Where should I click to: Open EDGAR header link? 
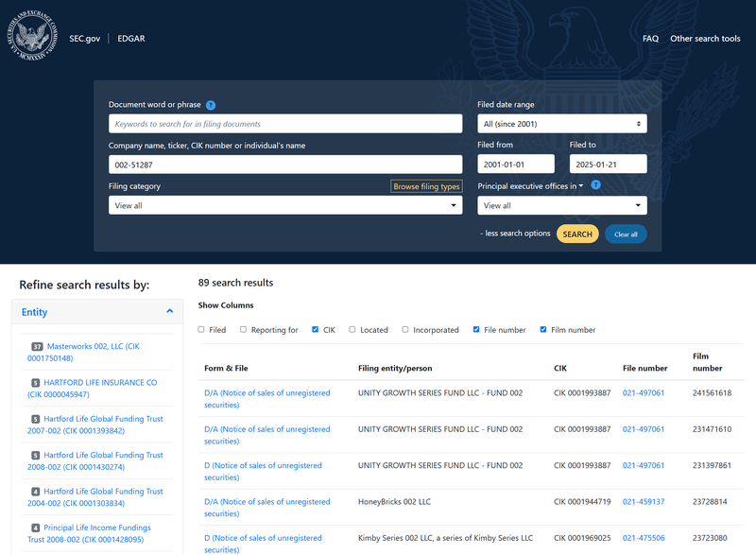[x=131, y=39]
